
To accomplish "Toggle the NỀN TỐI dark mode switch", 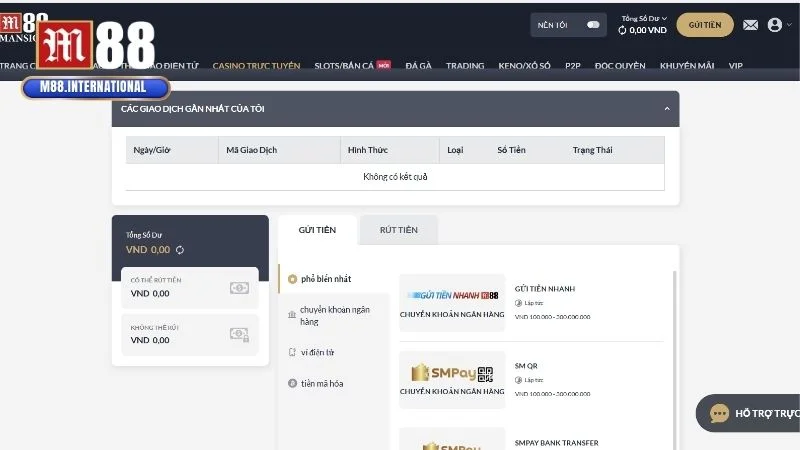I will tap(593, 25).
